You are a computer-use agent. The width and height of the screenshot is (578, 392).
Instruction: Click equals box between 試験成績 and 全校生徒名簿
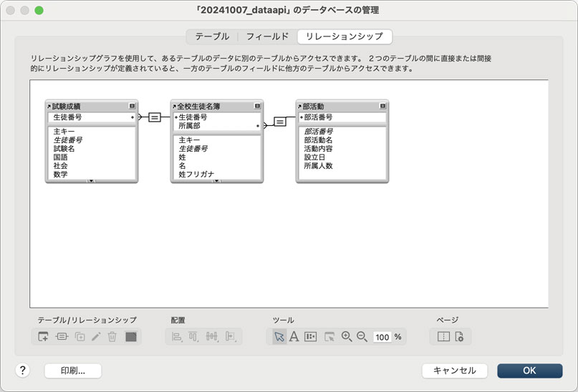(155, 117)
